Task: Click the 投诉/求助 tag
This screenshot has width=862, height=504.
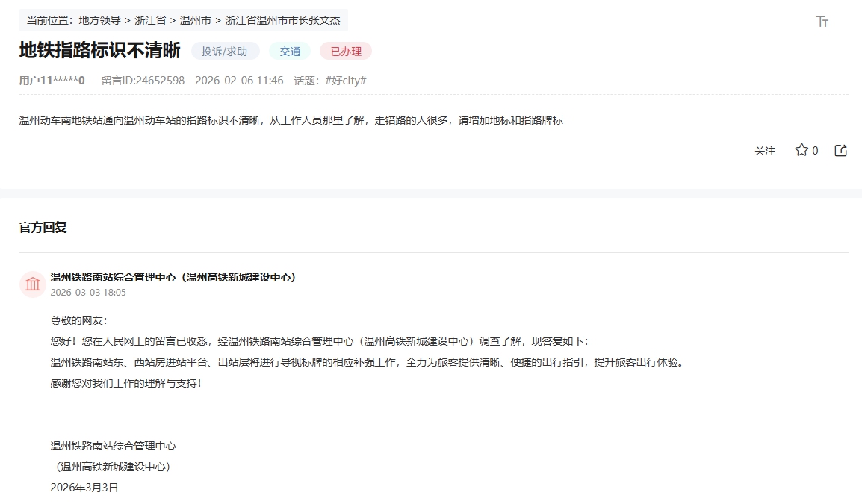Action: click(224, 51)
